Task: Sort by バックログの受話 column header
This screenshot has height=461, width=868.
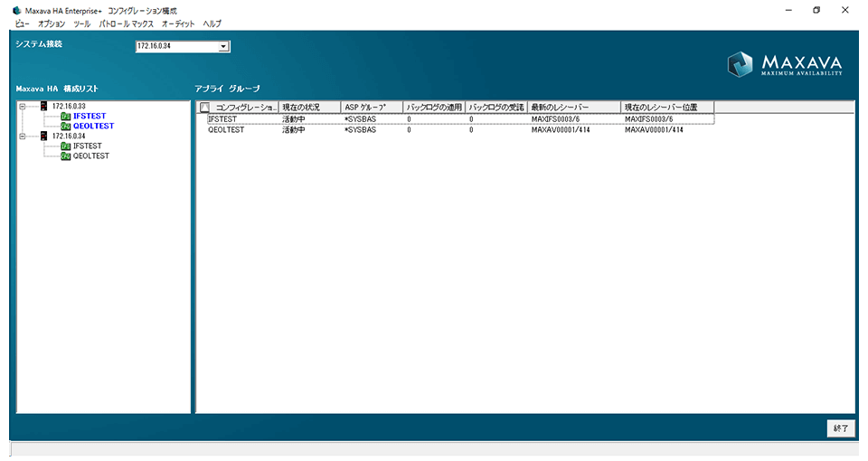Action: tap(496, 108)
